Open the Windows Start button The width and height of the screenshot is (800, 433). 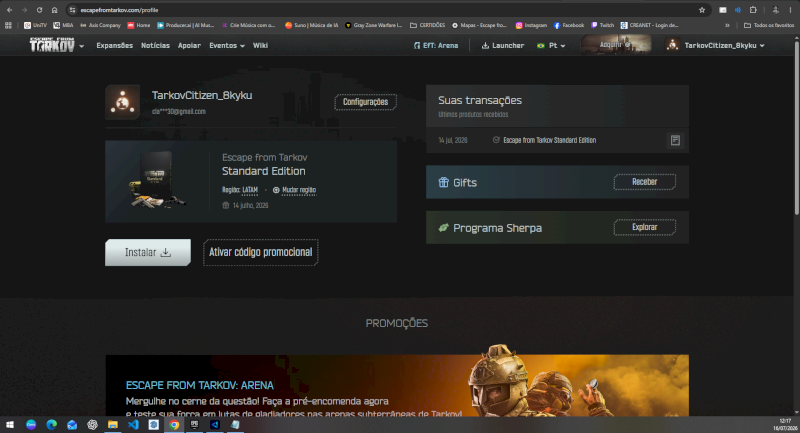click(10, 424)
